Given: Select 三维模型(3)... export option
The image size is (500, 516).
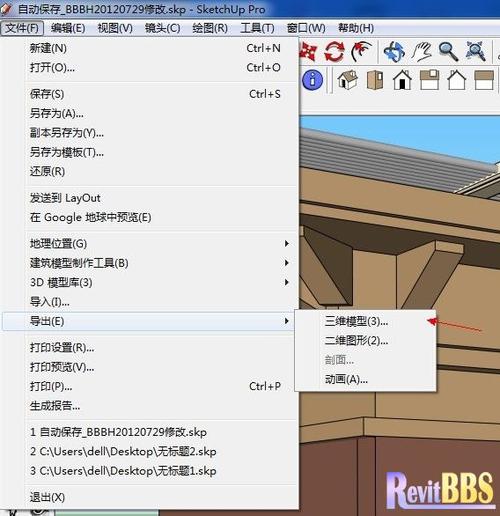Looking at the screenshot, I should tap(366, 321).
